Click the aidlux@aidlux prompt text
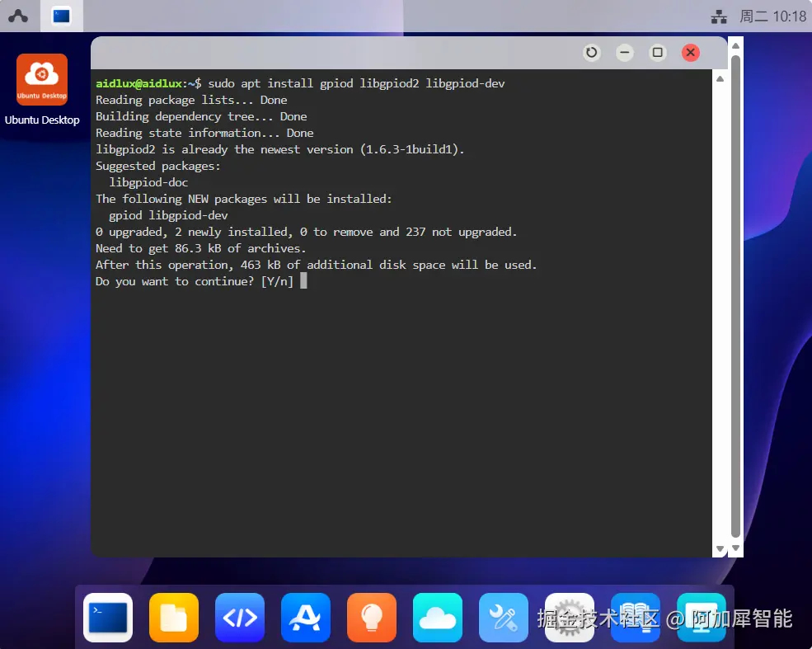This screenshot has height=649, width=812. tap(138, 83)
